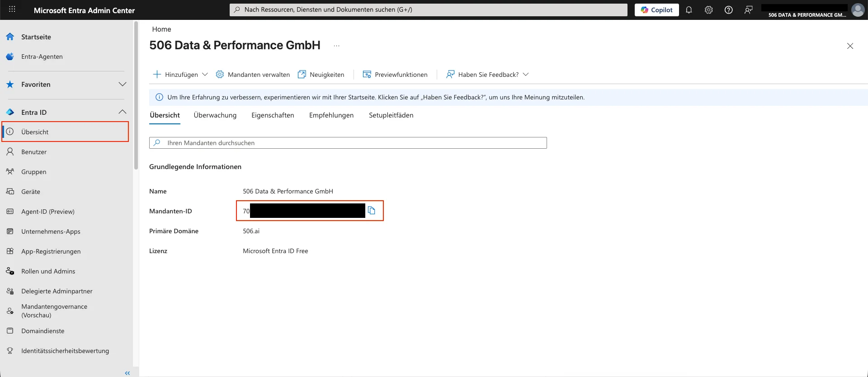Open the Hinzufügen dropdown
Image resolution: width=868 pixels, height=377 pixels.
180,75
